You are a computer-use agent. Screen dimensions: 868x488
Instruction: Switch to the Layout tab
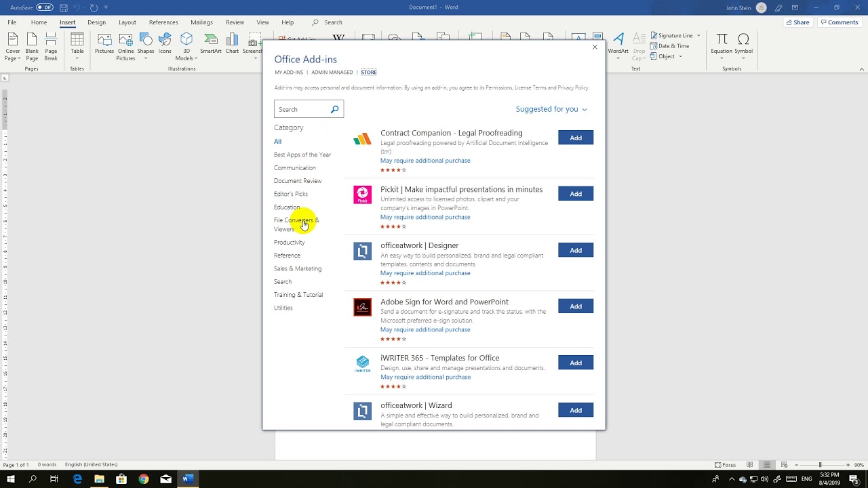tap(127, 22)
